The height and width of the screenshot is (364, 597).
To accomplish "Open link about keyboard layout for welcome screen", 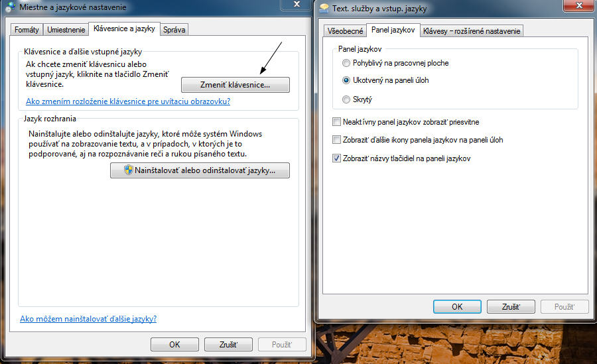I will [128, 101].
